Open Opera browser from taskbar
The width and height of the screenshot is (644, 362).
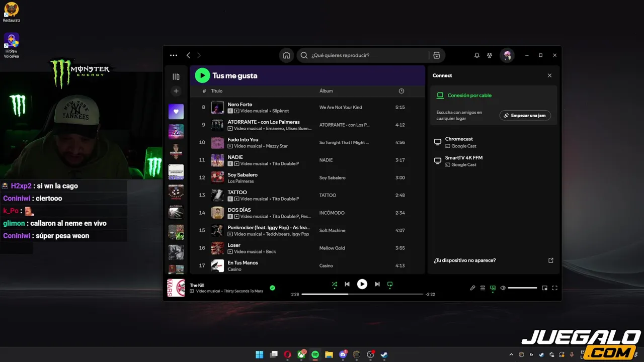[x=287, y=354]
